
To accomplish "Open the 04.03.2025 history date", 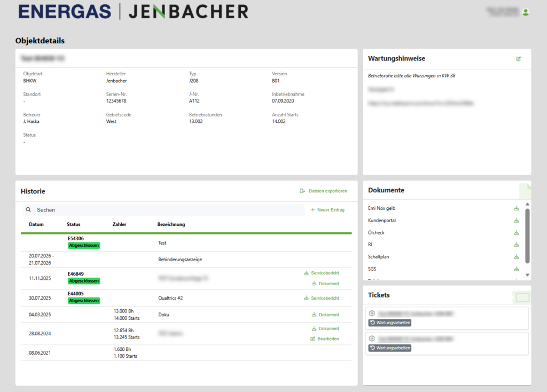I will [x=40, y=315].
